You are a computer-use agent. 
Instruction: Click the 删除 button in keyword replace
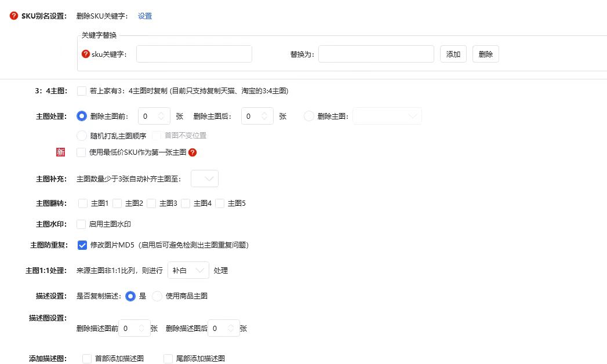485,54
